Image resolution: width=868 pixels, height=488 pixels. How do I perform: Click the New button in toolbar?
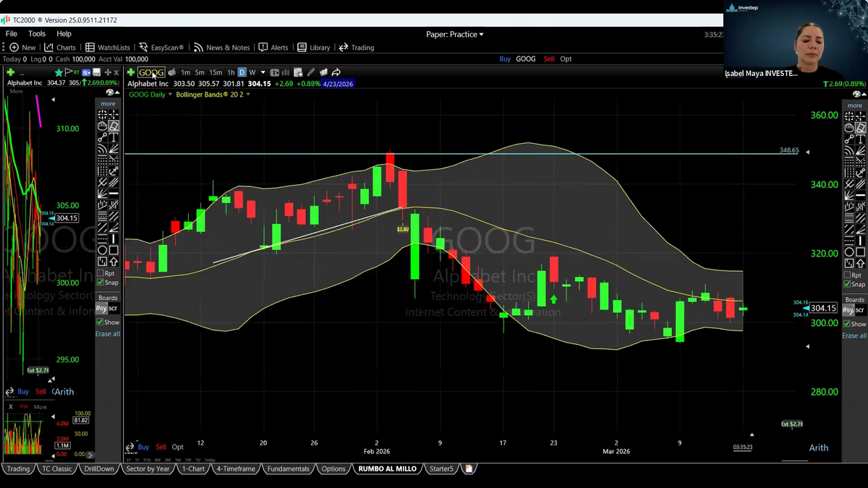coord(22,48)
